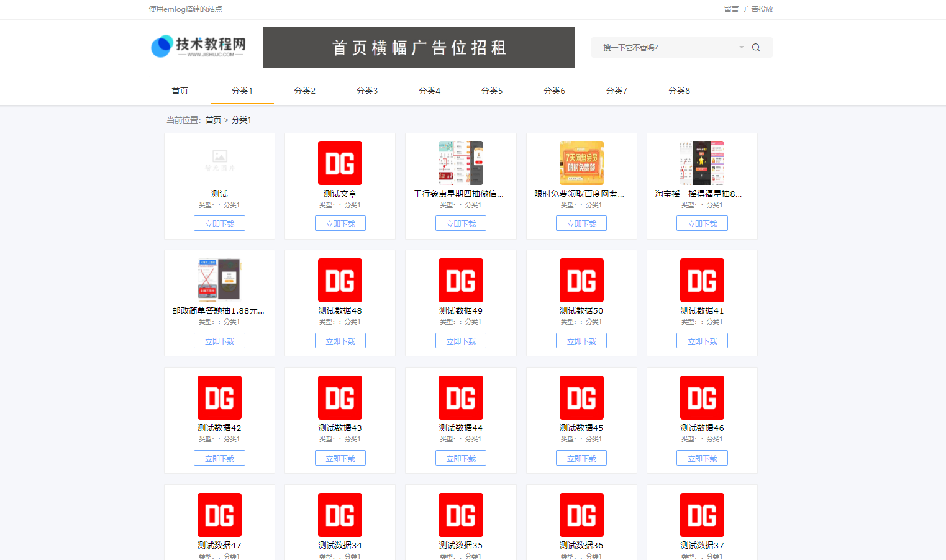This screenshot has height=560, width=946.
Task: Click the DG icon for 测试数据48
Action: [340, 280]
